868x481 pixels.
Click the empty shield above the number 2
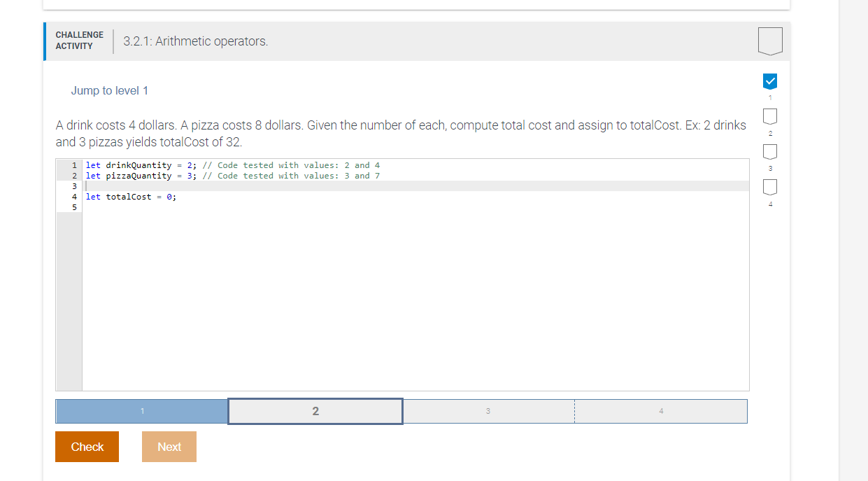pos(769,116)
